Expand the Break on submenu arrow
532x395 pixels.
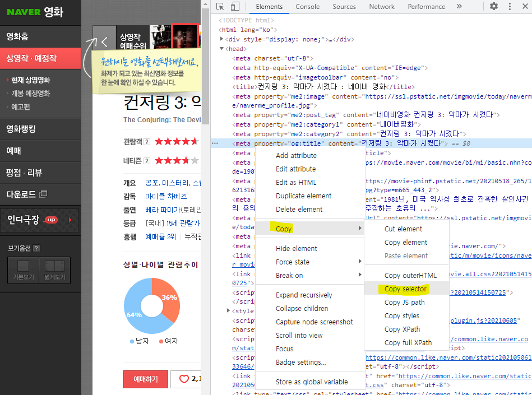pyautogui.click(x=360, y=275)
